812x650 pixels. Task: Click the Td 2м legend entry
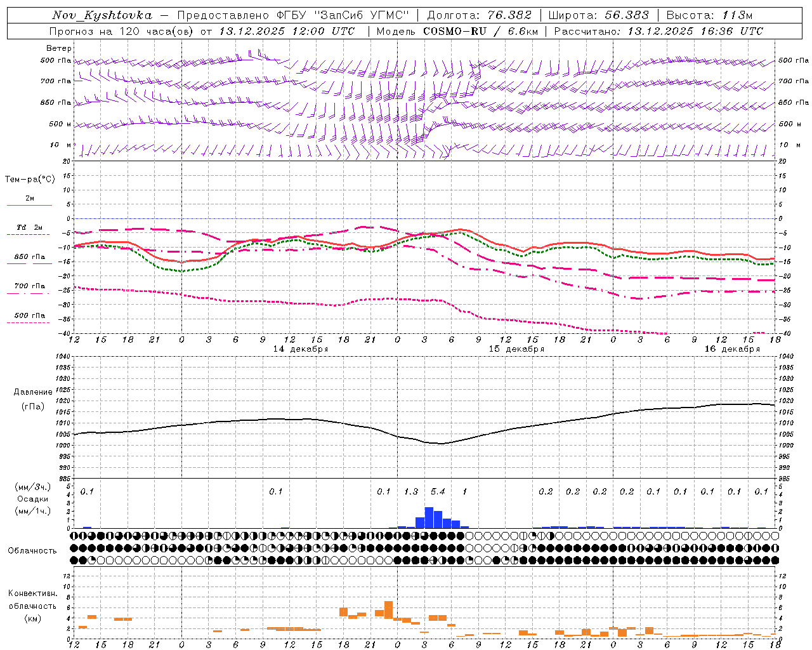(x=29, y=227)
